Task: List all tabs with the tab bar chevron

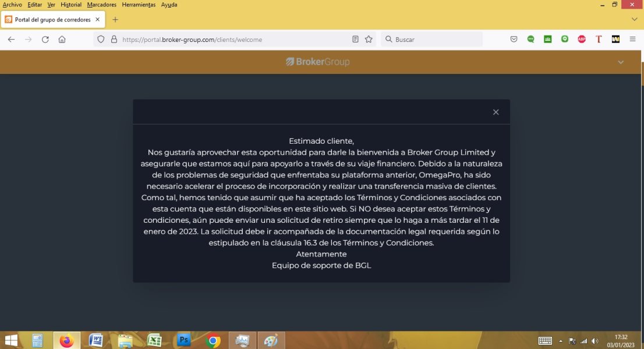Action: (x=634, y=20)
